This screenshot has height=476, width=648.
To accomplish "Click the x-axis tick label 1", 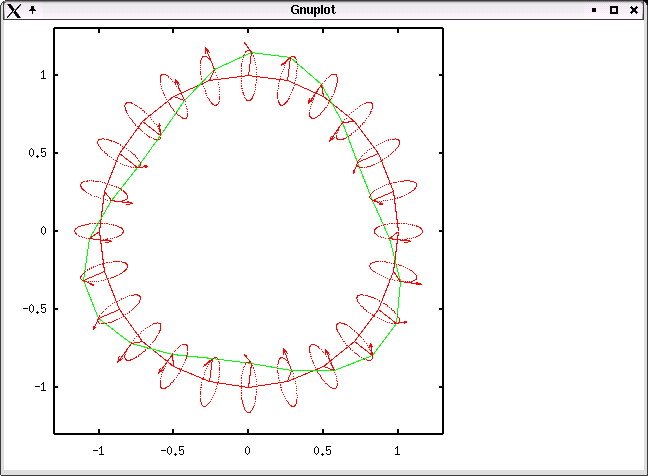I will [398, 450].
